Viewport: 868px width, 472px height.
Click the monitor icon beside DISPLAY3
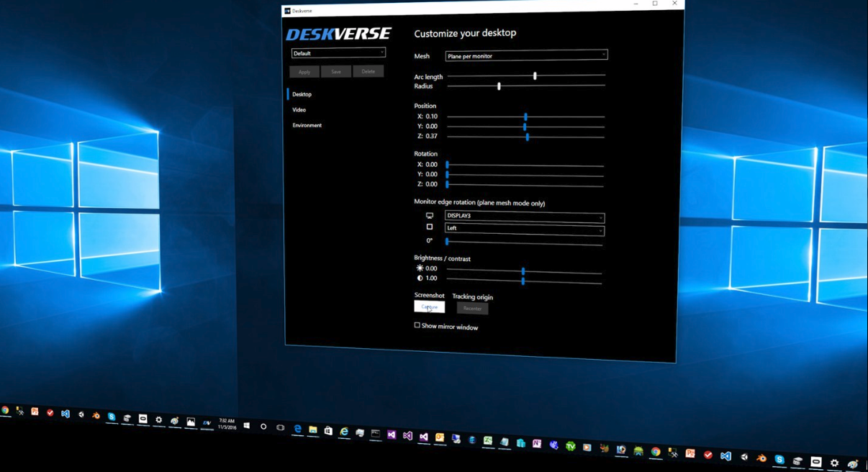click(x=430, y=216)
